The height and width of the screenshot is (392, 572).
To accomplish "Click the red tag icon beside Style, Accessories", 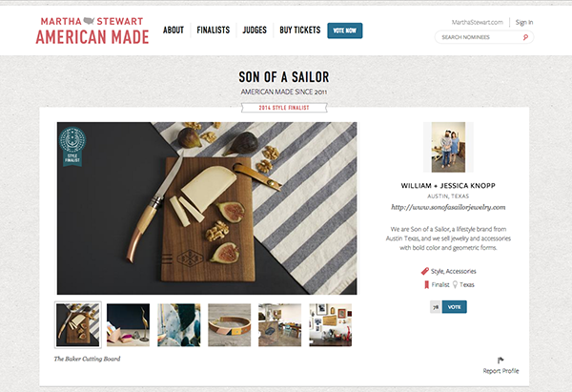I will 424,271.
